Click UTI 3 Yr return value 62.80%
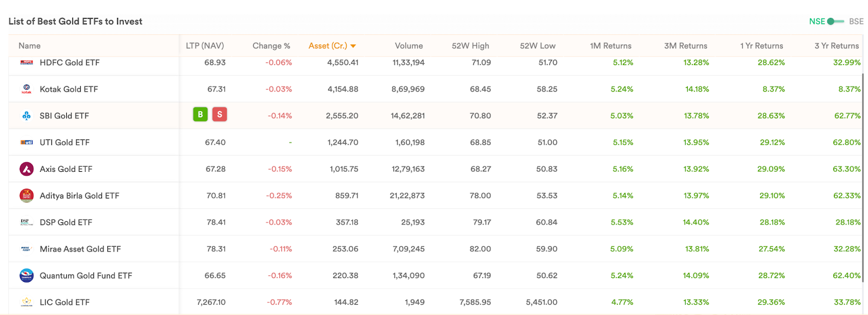Screen dimensions: 868x315 847,143
